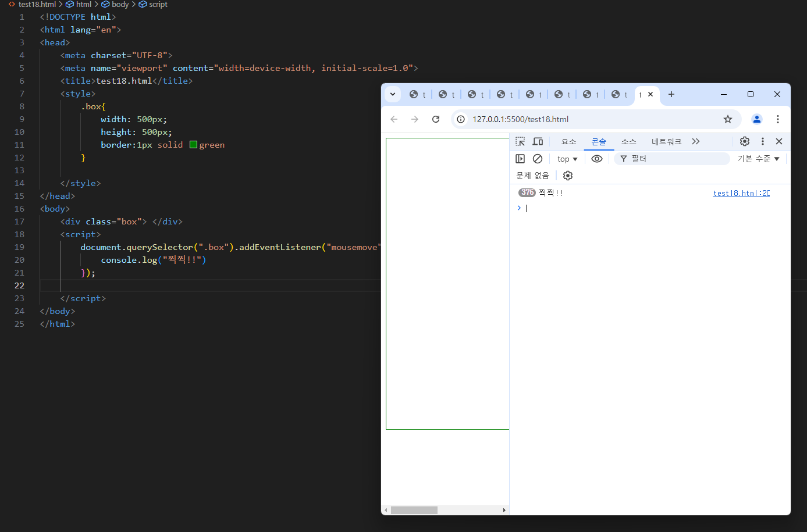
Task: Create a live expression with eye icon
Action: [x=597, y=159]
